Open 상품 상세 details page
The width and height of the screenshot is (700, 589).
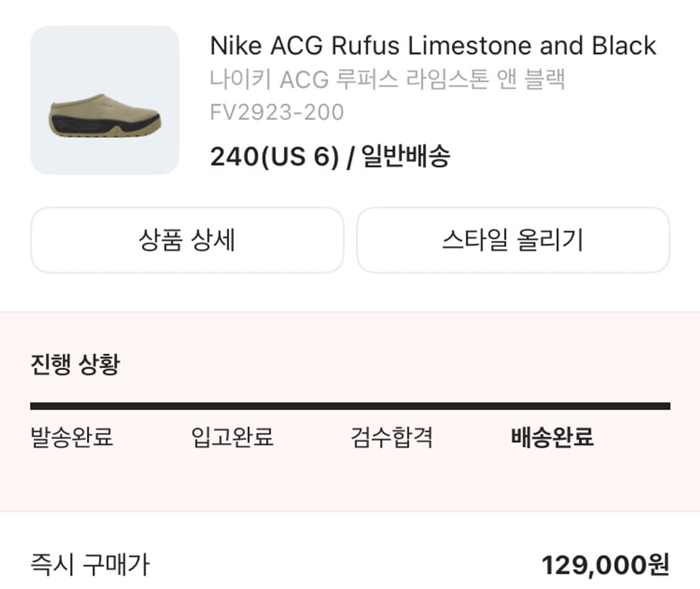click(187, 241)
